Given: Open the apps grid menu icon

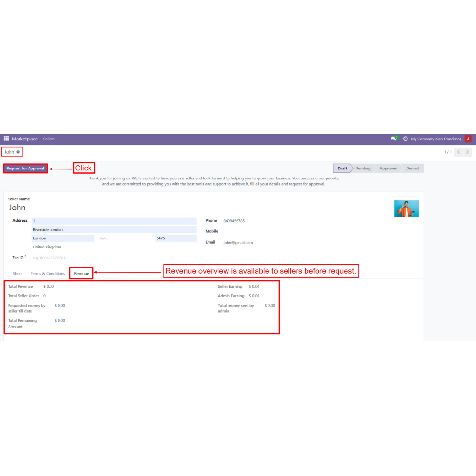Looking at the screenshot, I should (6, 139).
